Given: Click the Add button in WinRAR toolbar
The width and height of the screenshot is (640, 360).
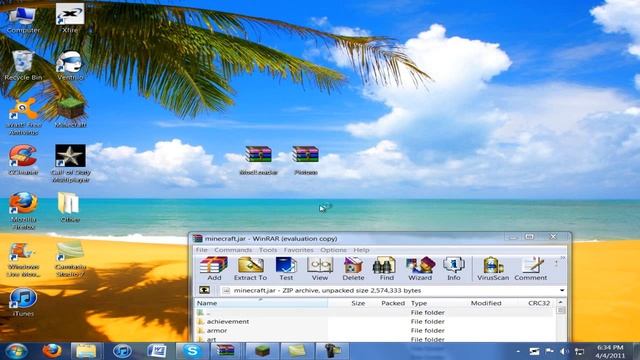Looking at the screenshot, I should (214, 269).
